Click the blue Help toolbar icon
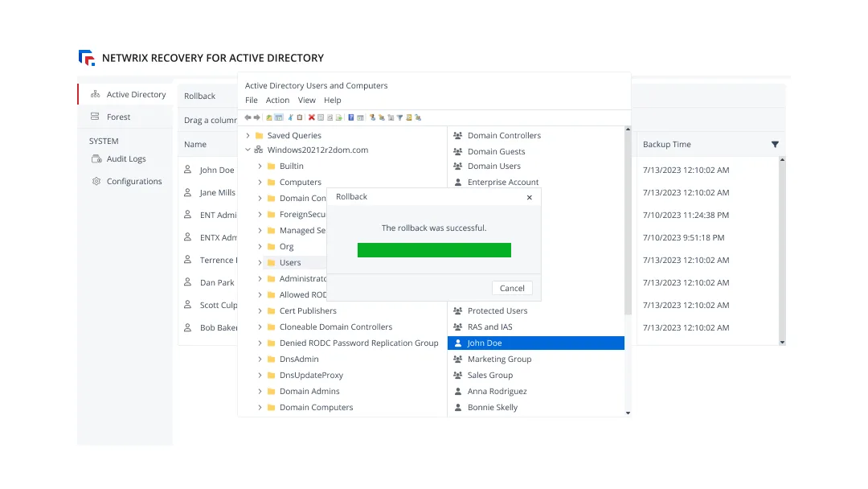The width and height of the screenshot is (868, 489). click(x=351, y=117)
